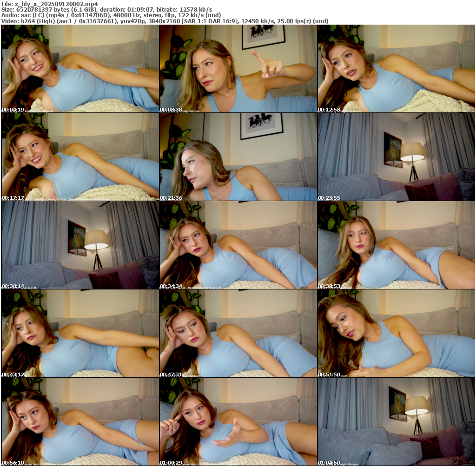Select the thumbnail timestamped 00:56:10
This screenshot has width=476, height=466.
[80, 422]
